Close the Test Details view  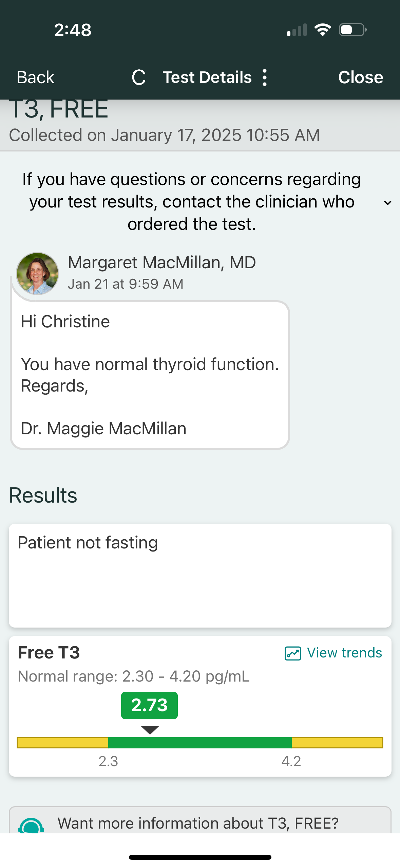point(360,77)
